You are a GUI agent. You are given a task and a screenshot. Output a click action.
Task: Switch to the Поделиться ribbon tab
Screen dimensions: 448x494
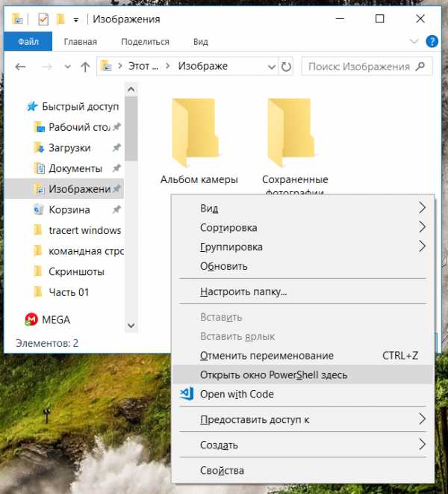click(x=145, y=42)
